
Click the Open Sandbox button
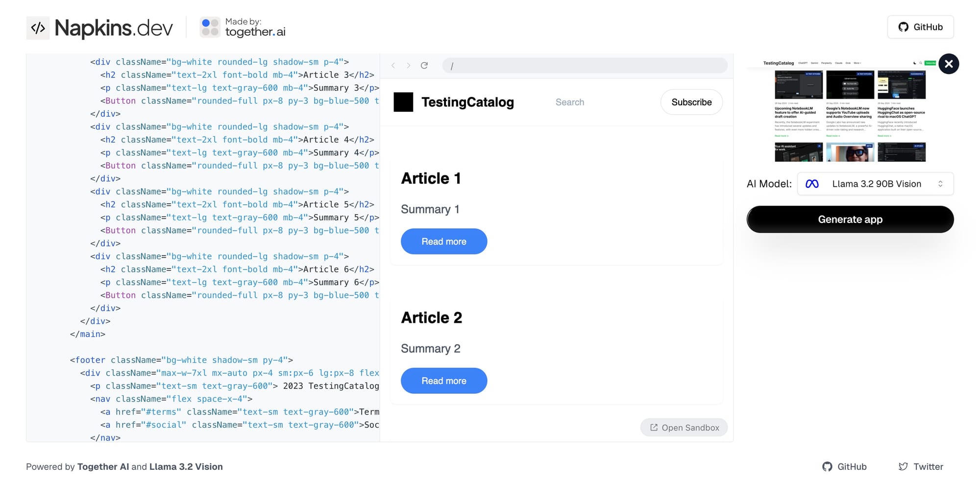tap(684, 428)
